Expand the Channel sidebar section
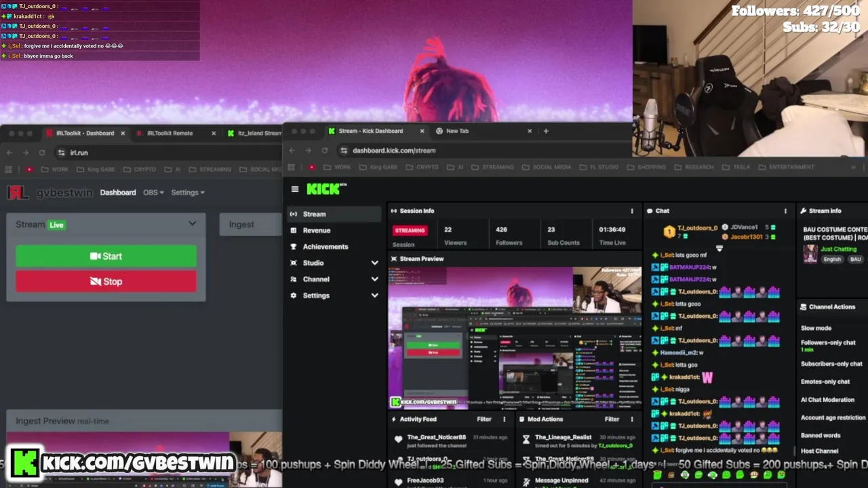Screen dimensions: 868x488 [x=374, y=279]
